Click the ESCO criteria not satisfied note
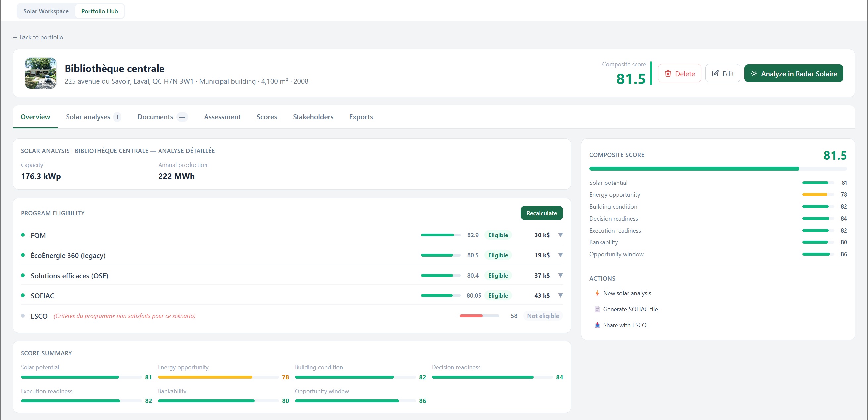868x420 pixels. coord(124,316)
